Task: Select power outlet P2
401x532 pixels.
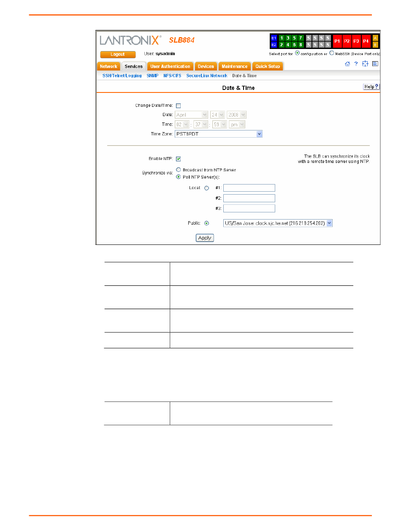Action: click(347, 41)
